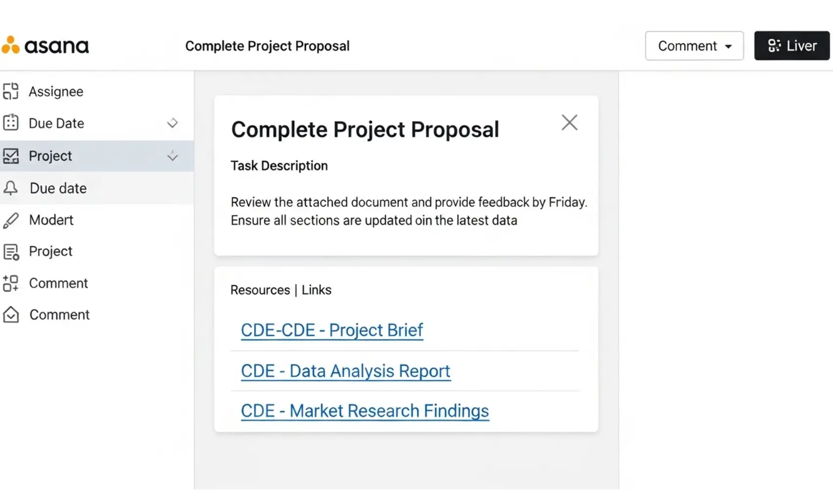Click the Task Description text area
This screenshot has width=833, height=504.
279,166
